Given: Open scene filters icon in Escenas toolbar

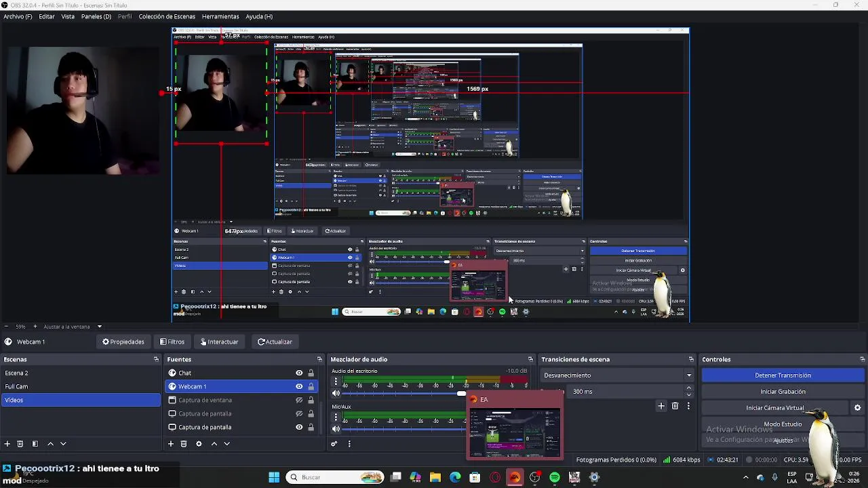Looking at the screenshot, I should click(35, 444).
